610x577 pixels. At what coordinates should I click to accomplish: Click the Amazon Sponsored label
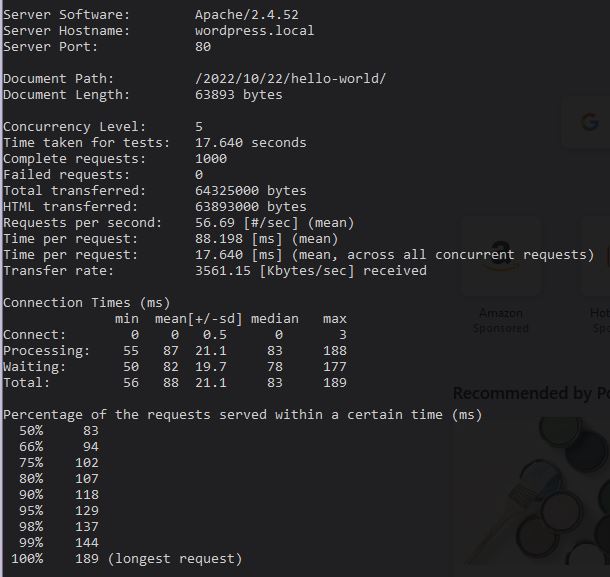pyautogui.click(x=501, y=321)
